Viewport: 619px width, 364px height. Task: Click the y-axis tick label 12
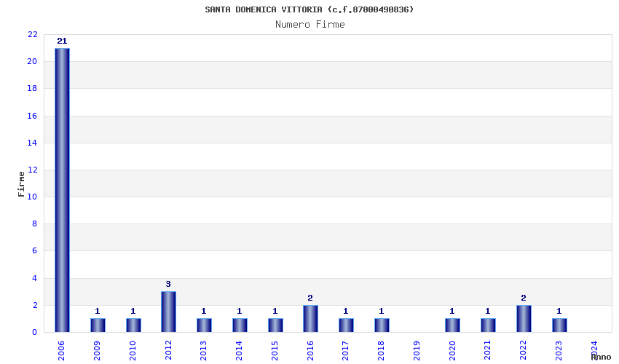(x=32, y=170)
